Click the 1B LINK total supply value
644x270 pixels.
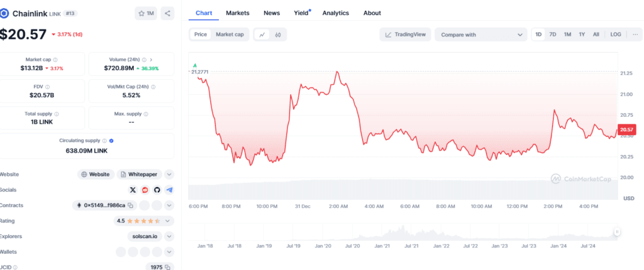coord(42,122)
